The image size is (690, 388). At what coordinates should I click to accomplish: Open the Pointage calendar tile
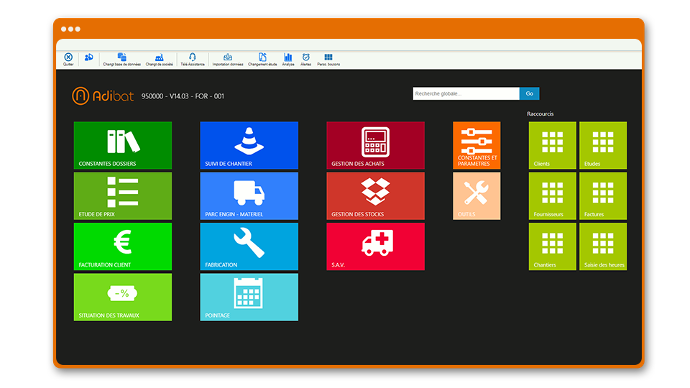249,297
